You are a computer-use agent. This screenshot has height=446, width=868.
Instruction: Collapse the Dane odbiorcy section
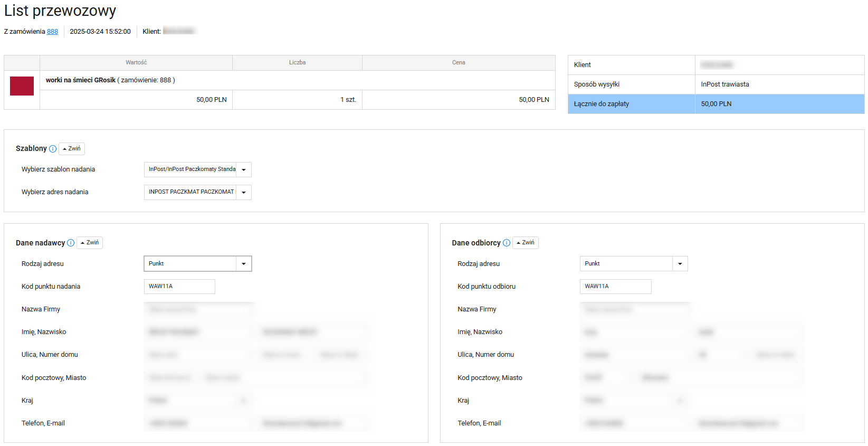[526, 243]
